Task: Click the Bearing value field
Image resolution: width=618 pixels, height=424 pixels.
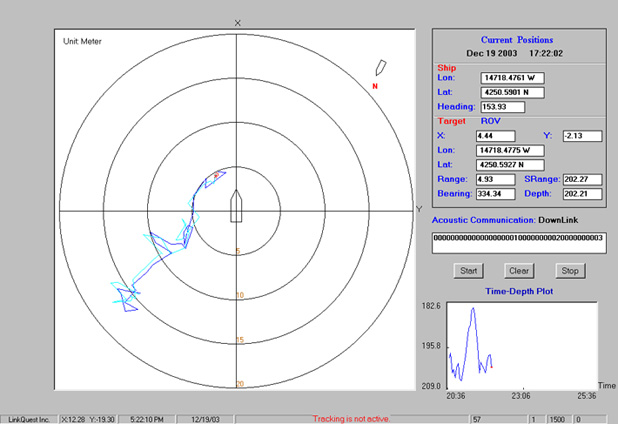Action: tap(495, 193)
